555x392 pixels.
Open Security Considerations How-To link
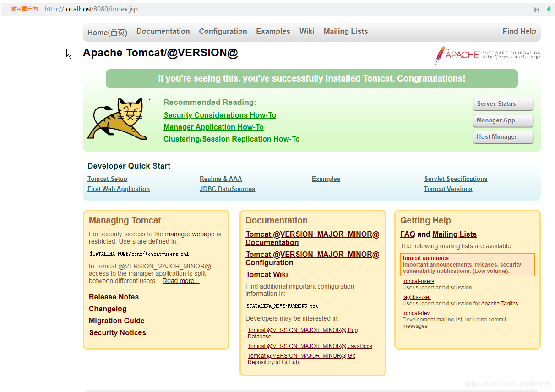click(x=220, y=115)
